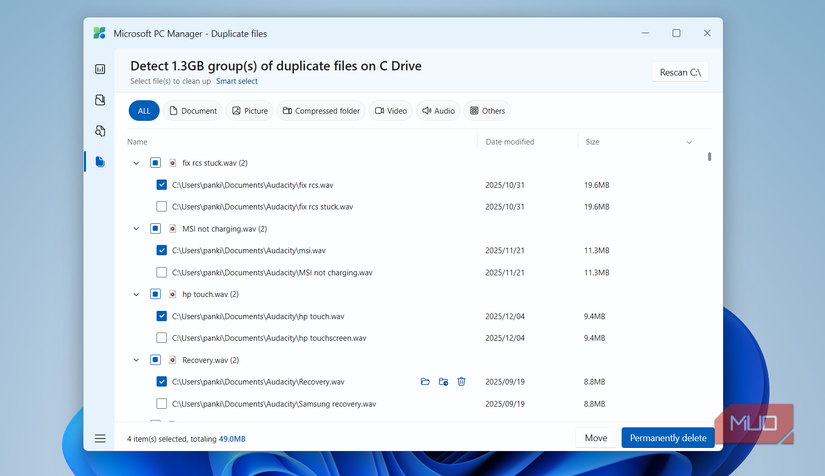Collapse the fix rcs stuck.wav group
The height and width of the screenshot is (476, 825).
point(137,163)
